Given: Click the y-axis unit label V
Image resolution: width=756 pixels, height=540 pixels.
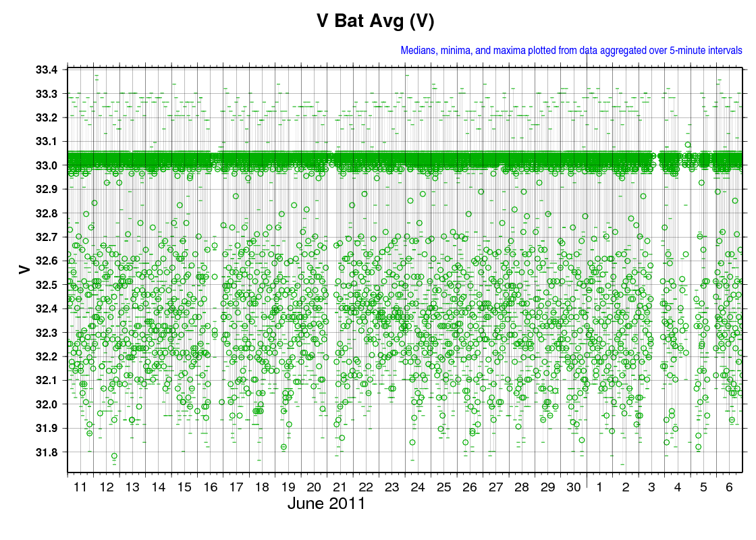Looking at the screenshot, I should (24, 269).
